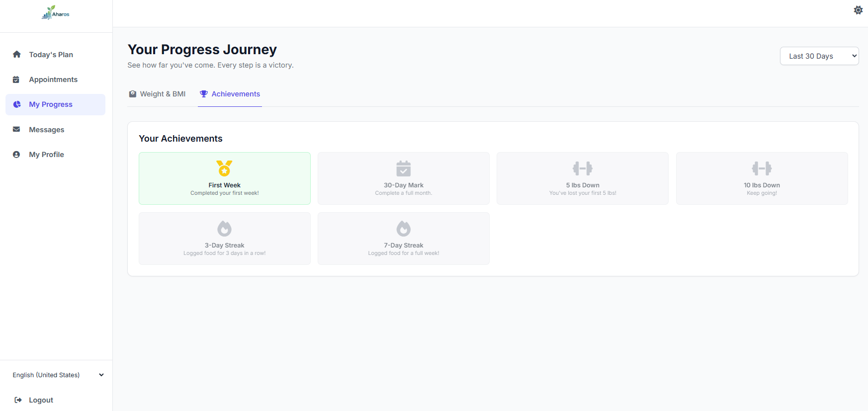Click the Logout link

(41, 400)
